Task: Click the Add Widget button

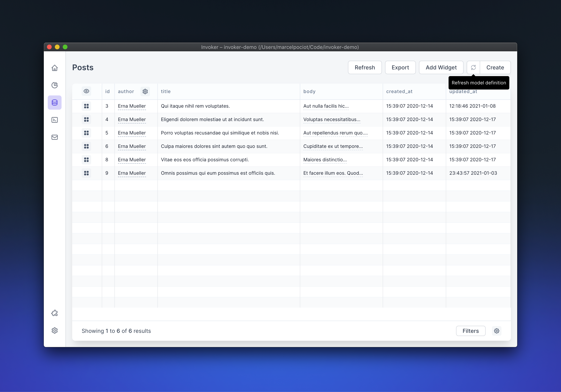Action: point(441,67)
